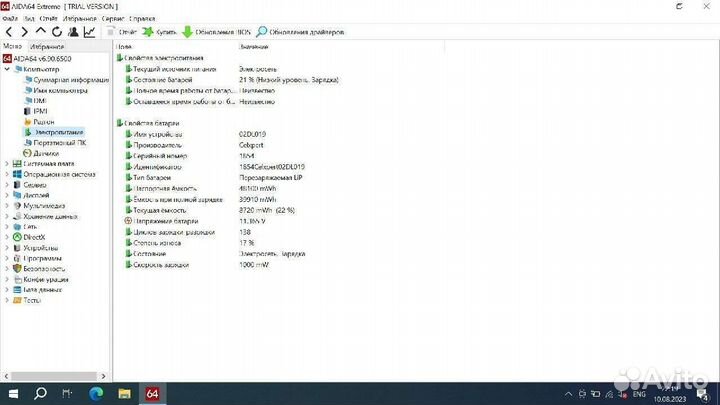720x405 pixels.
Task: Select the DMI tree item
Action: [x=36, y=101]
